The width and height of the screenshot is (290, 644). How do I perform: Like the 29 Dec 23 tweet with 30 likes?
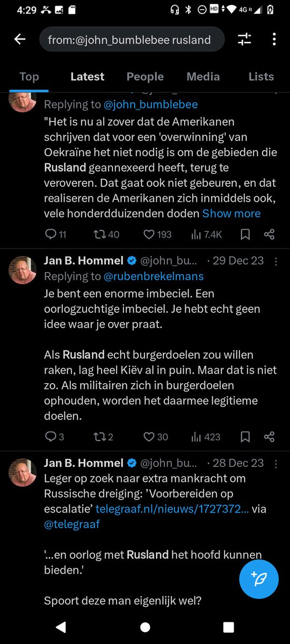[x=155, y=437]
